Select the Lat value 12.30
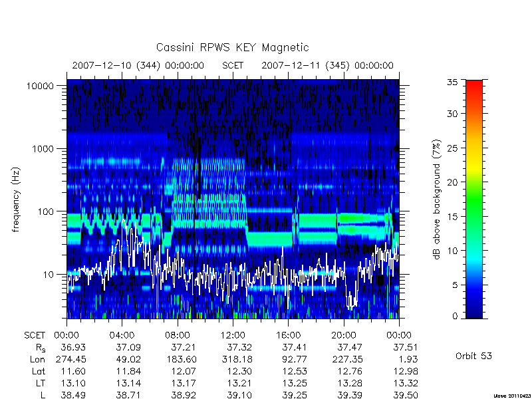532x399 pixels. point(239,371)
